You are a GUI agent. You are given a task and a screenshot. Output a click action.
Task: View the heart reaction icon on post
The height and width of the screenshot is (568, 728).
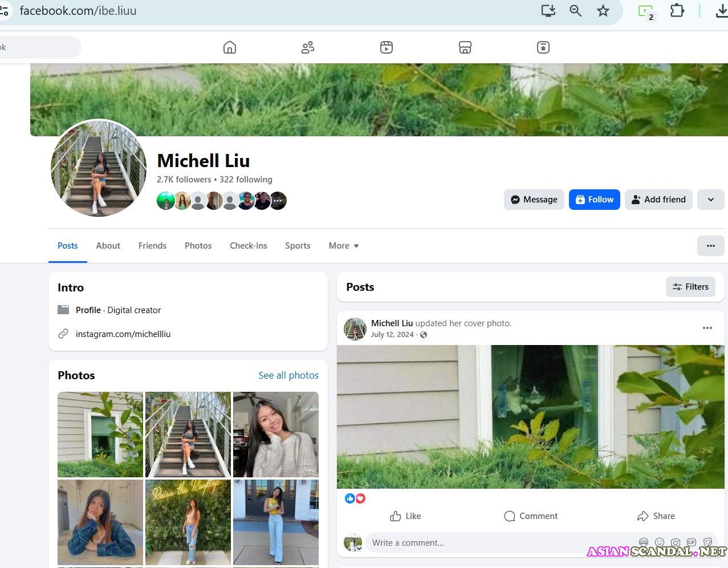pos(360,498)
